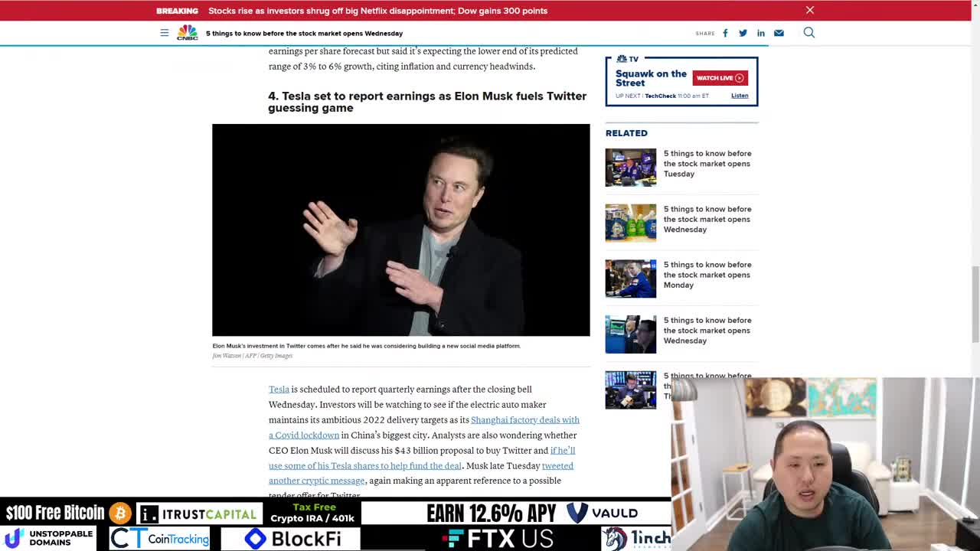Click the breaking news headline about Netflix
This screenshot has width=980, height=551.
(x=377, y=11)
